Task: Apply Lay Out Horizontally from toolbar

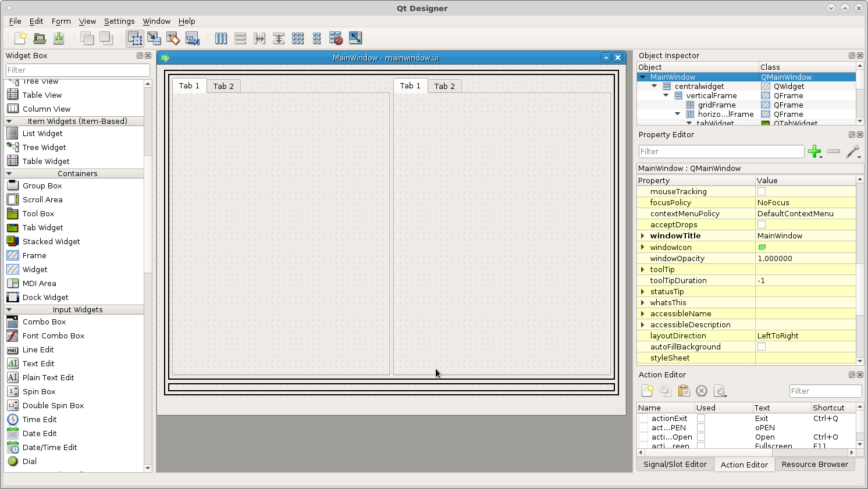Action: 221,38
